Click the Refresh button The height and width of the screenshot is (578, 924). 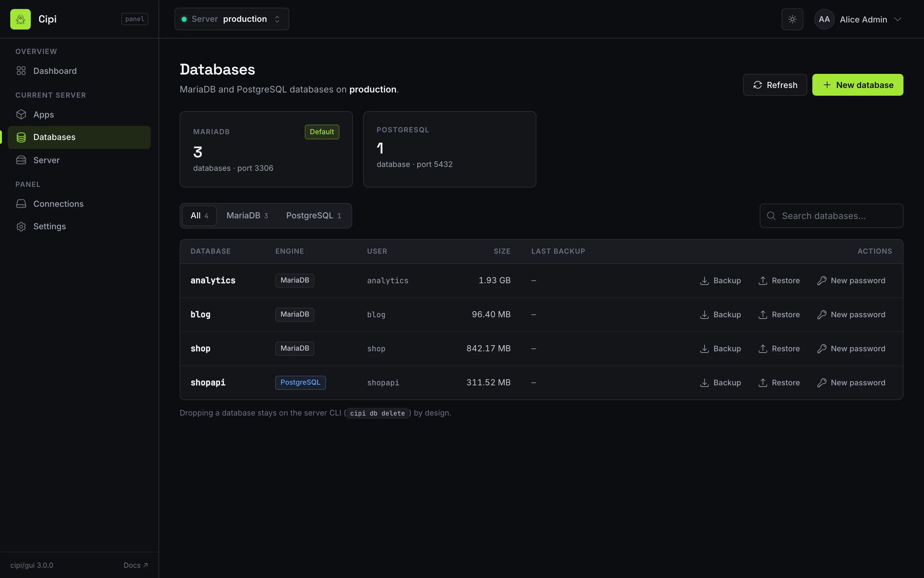point(775,85)
